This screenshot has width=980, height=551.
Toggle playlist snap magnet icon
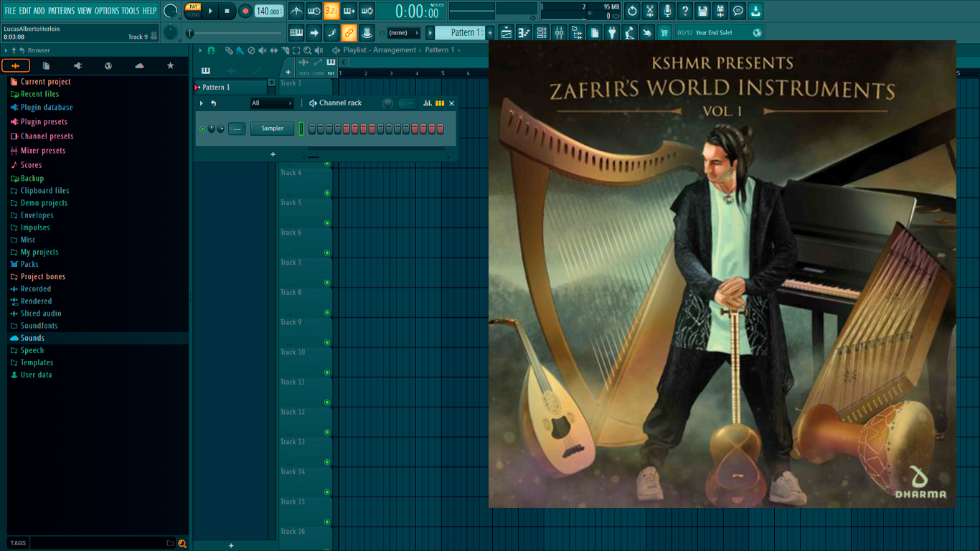[211, 50]
